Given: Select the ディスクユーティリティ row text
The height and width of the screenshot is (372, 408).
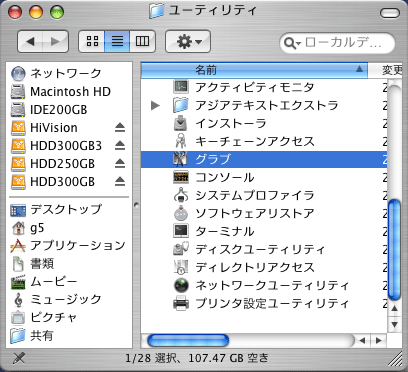Looking at the screenshot, I should pos(260,249).
